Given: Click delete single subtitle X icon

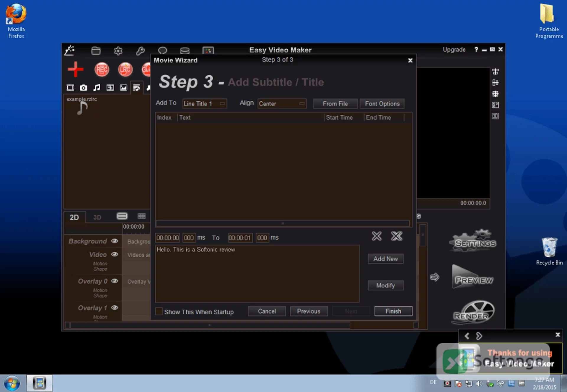Looking at the screenshot, I should click(377, 236).
